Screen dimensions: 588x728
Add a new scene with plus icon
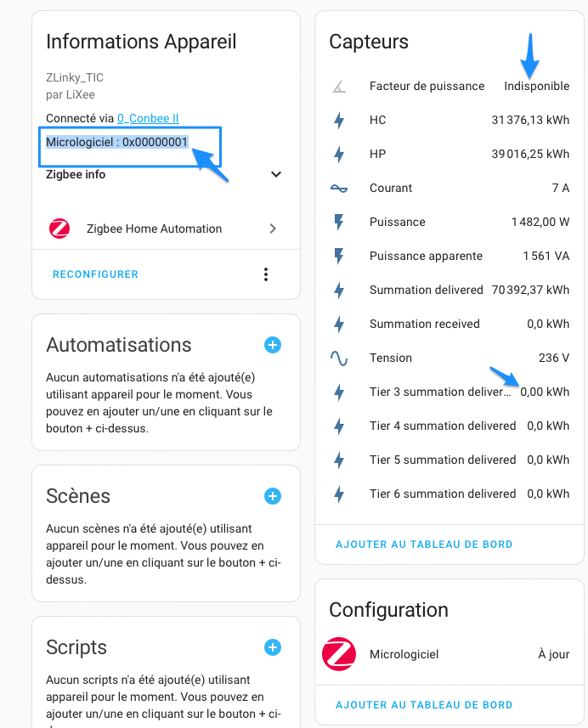point(273,496)
